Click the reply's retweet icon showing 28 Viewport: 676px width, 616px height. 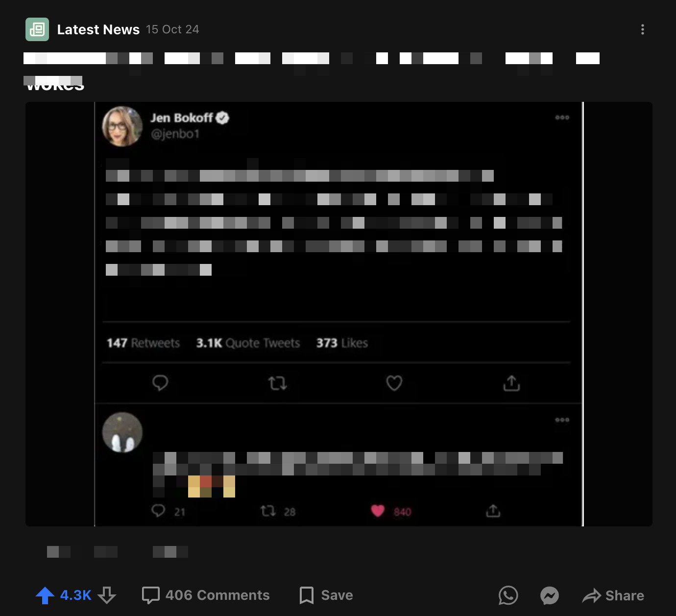(x=268, y=511)
